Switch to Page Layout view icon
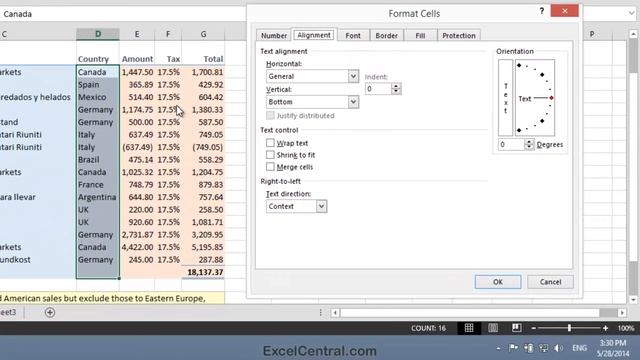Viewport: 640px width, 360px height. [x=493, y=328]
